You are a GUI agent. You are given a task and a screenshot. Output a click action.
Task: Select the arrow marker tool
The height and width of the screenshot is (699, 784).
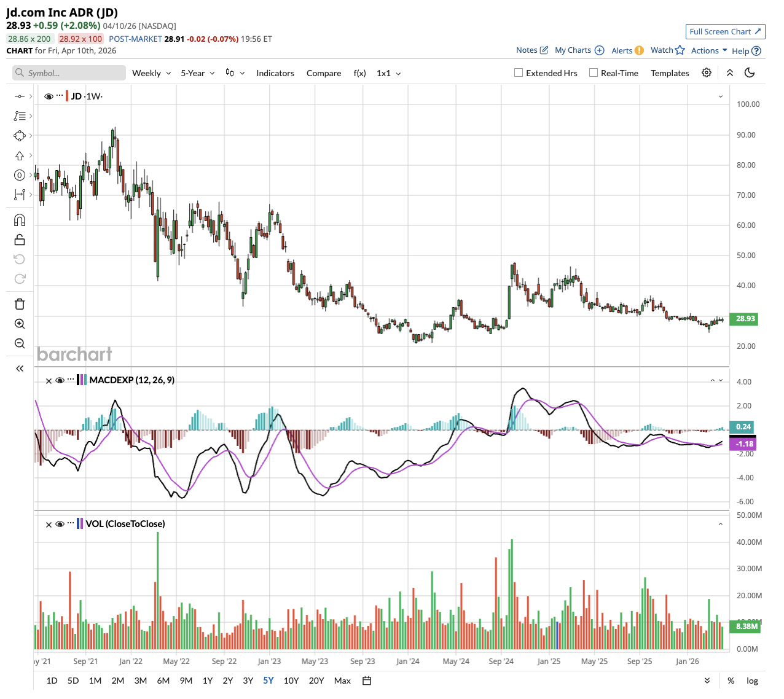point(20,155)
